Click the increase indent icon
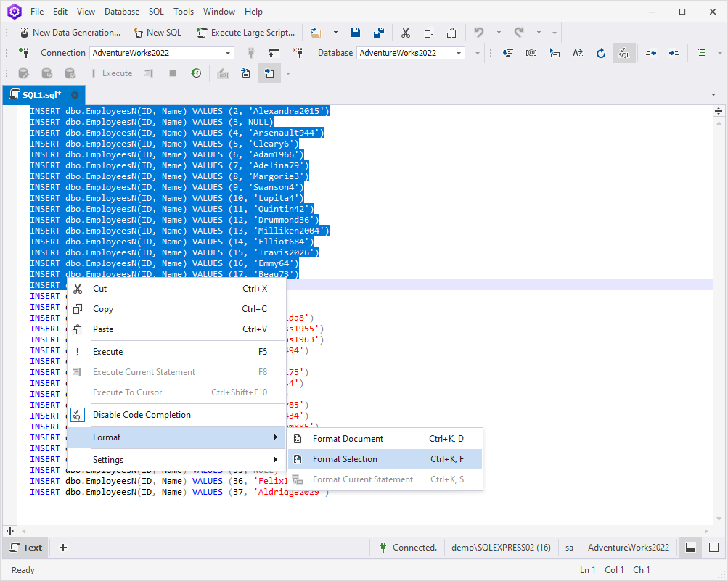 click(674, 53)
